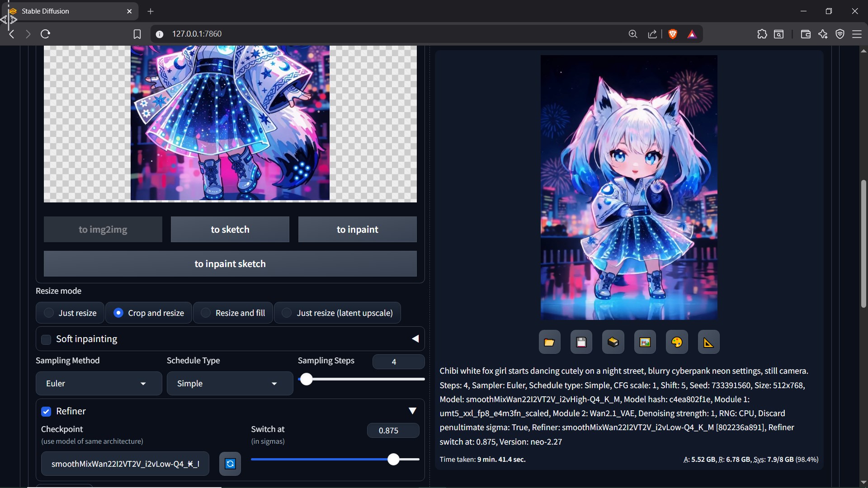Open Brave Rewards triangle icon
Screen dimensions: 868x488
692,34
